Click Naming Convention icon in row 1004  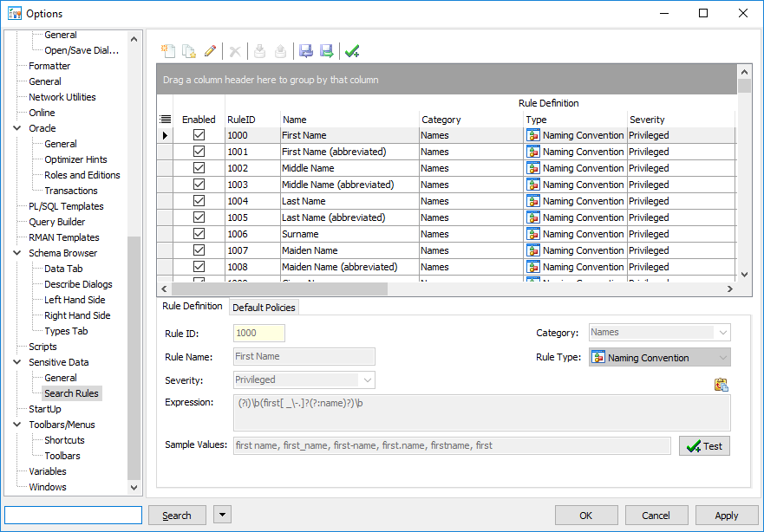pos(533,201)
